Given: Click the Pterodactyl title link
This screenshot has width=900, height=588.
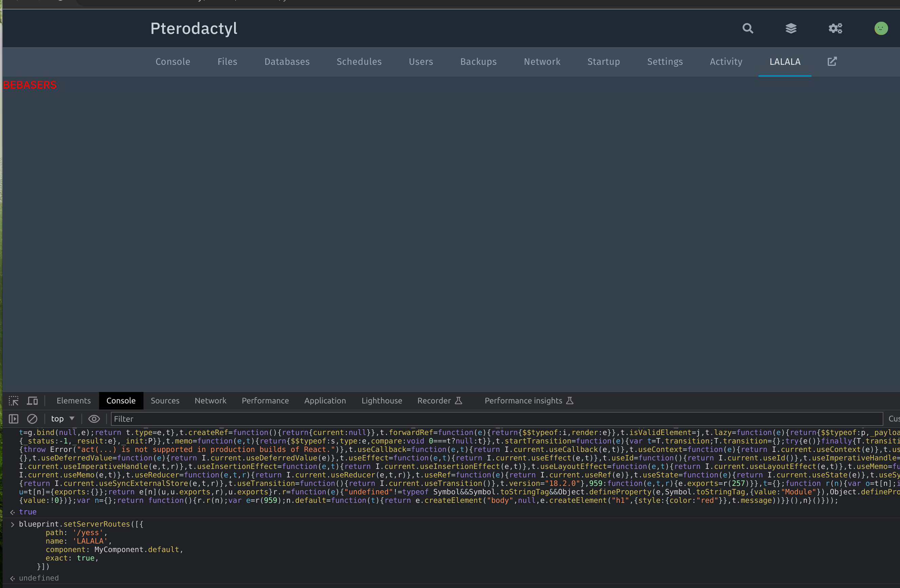Looking at the screenshot, I should 194,29.
